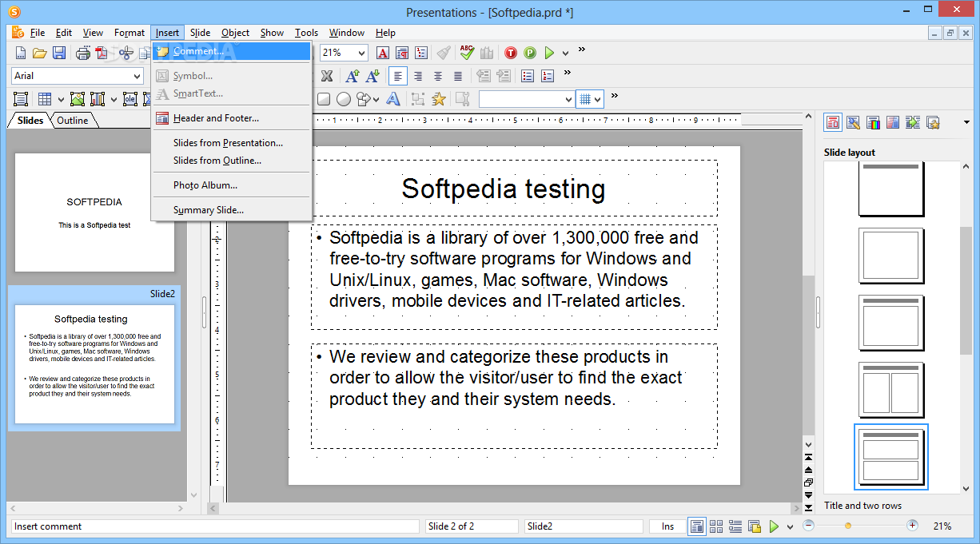This screenshot has height=544, width=980.
Task: Print using the printer icon
Action: click(x=83, y=53)
